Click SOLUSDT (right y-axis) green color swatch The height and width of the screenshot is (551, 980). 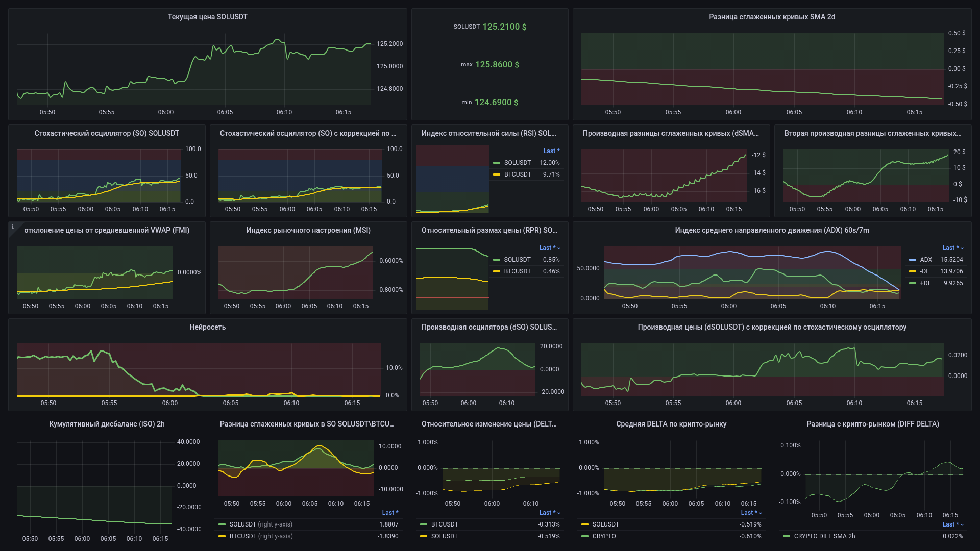(222, 524)
